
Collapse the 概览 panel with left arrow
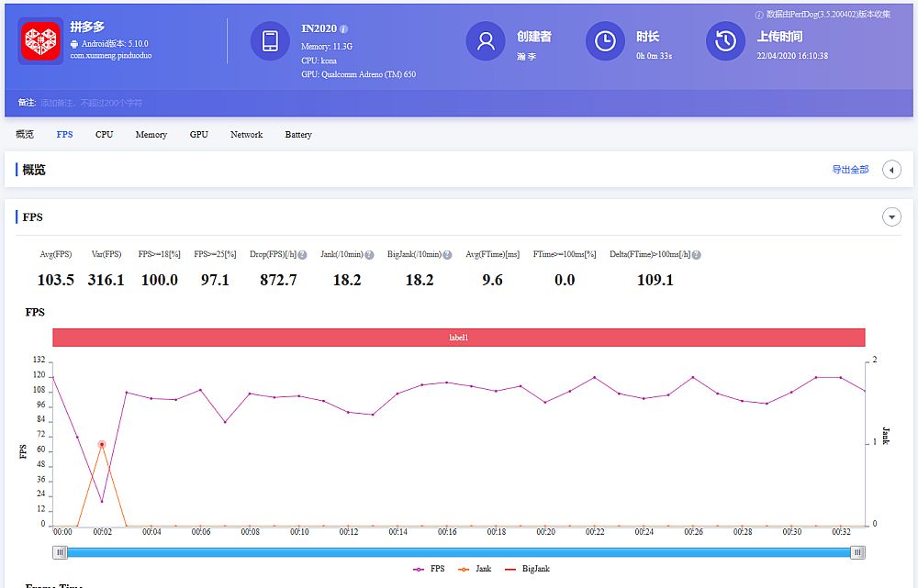[x=890, y=170]
